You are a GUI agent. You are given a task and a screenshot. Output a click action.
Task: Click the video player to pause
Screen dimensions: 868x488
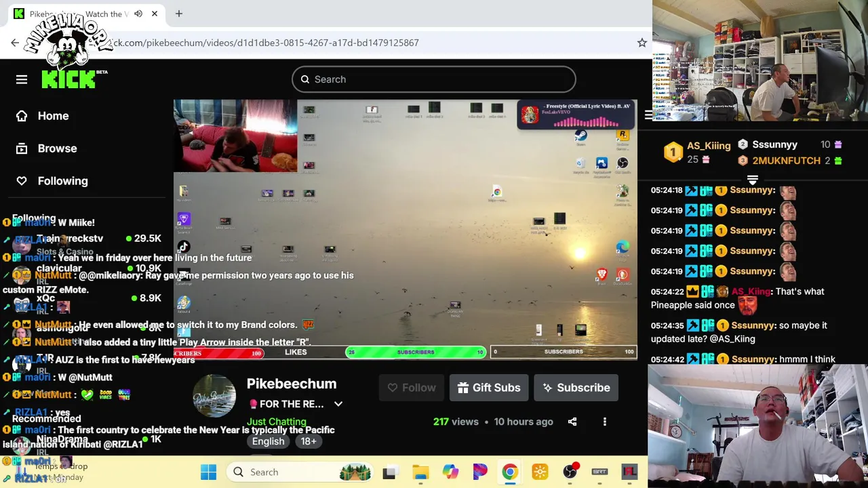tap(405, 229)
